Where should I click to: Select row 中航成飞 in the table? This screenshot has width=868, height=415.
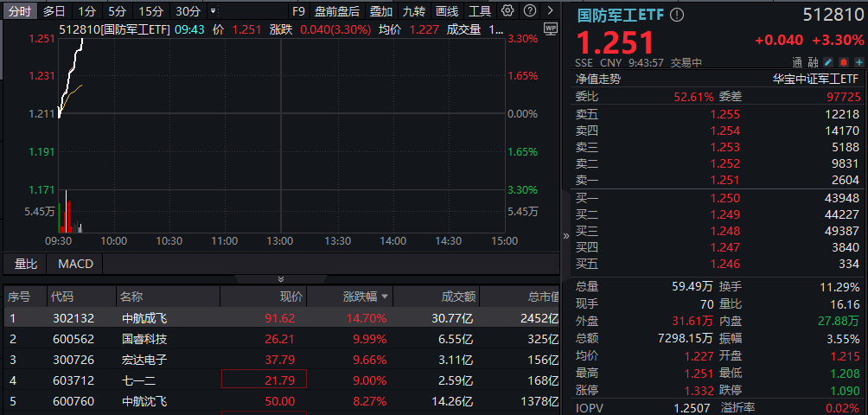(281, 318)
